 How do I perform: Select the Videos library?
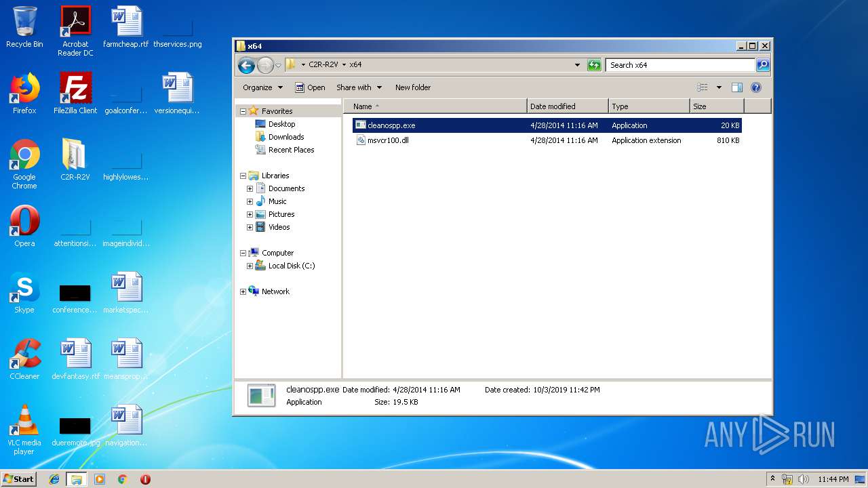click(x=279, y=227)
